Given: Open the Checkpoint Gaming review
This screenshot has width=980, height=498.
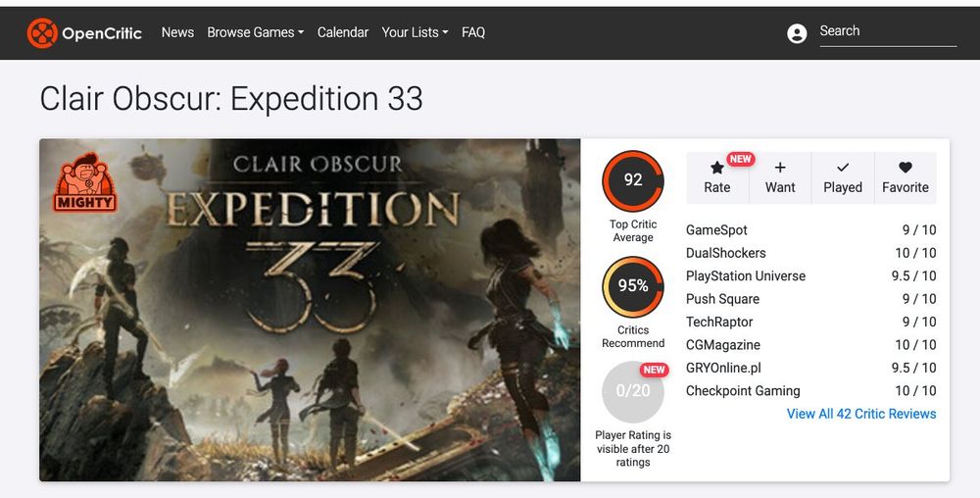Looking at the screenshot, I should tap(743, 391).
